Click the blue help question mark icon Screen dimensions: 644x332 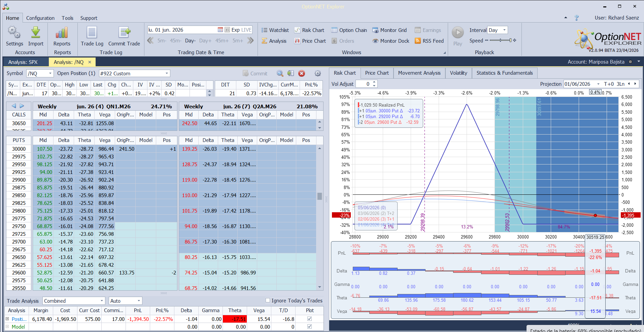point(577,18)
